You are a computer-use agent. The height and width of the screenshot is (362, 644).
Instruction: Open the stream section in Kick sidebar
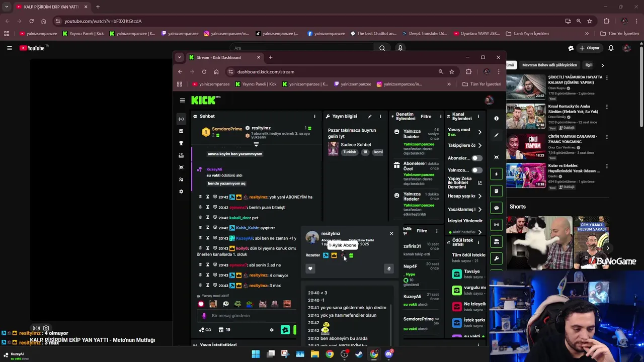pos(181,119)
